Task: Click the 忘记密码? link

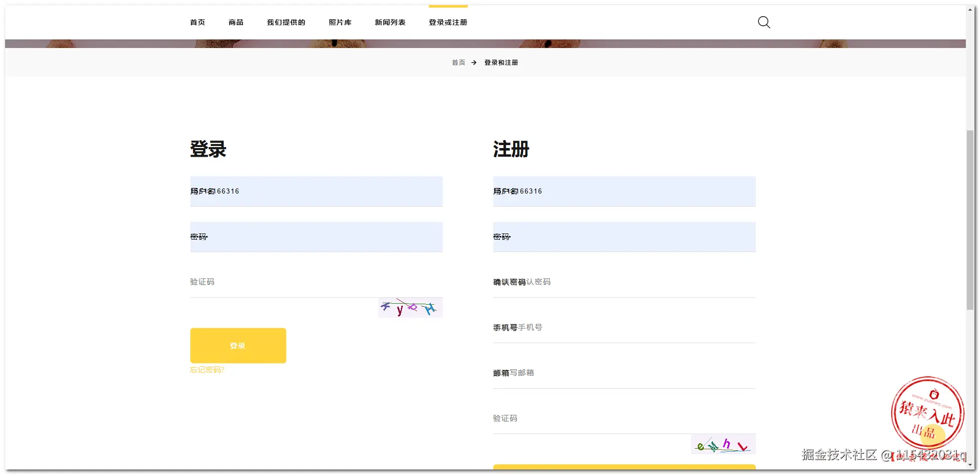Action: click(207, 370)
